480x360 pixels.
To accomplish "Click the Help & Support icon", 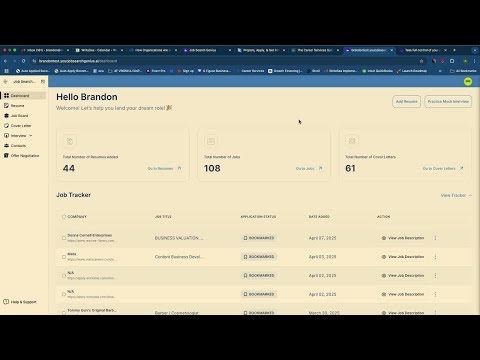I will (x=6, y=302).
